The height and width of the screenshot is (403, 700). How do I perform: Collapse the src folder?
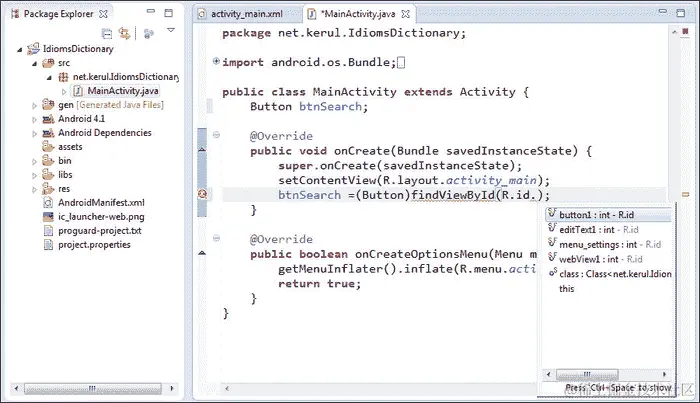pos(34,64)
